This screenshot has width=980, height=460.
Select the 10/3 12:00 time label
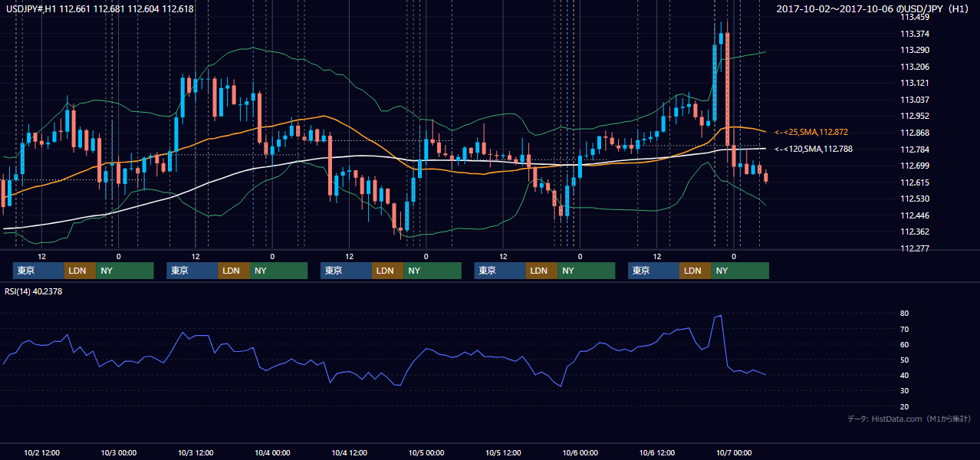[x=196, y=452]
